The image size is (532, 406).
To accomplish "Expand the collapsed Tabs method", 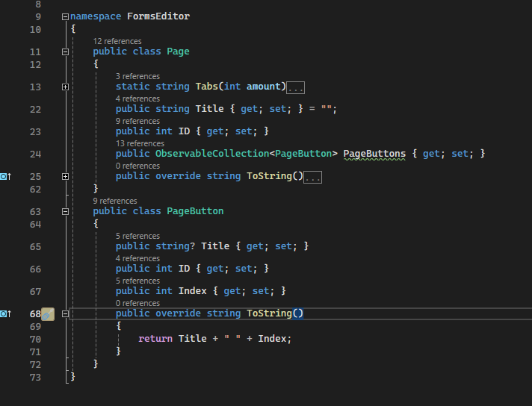I will 66,87.
